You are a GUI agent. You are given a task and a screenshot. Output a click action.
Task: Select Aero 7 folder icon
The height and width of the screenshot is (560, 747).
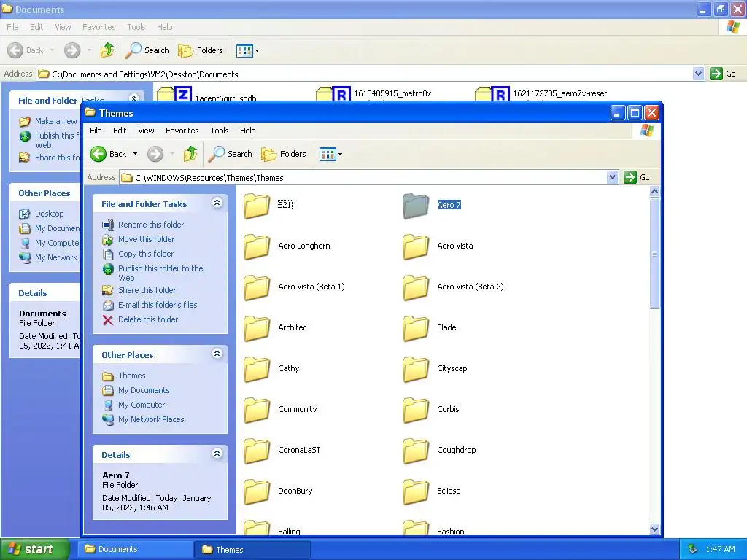(x=416, y=206)
